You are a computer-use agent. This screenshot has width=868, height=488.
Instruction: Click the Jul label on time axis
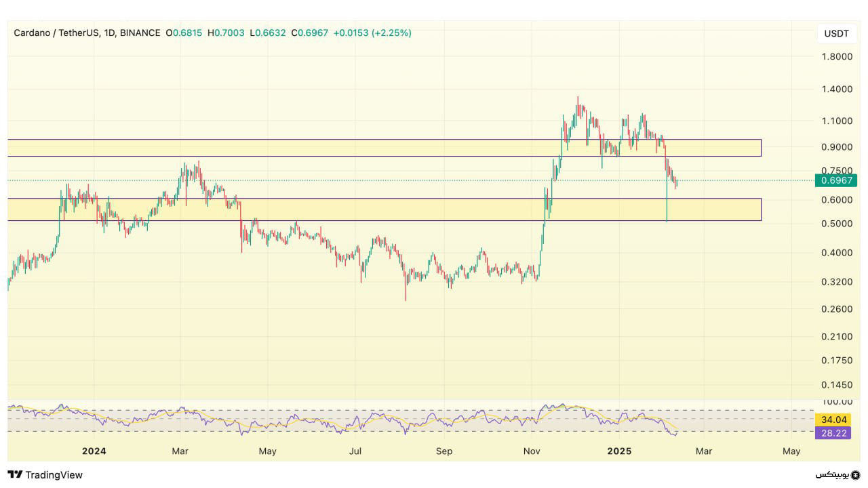click(x=355, y=451)
